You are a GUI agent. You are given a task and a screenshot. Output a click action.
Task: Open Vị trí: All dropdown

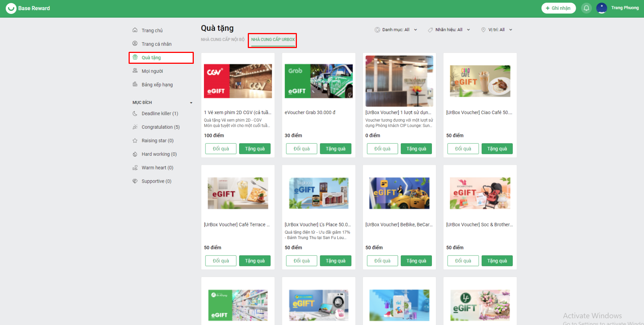point(497,30)
